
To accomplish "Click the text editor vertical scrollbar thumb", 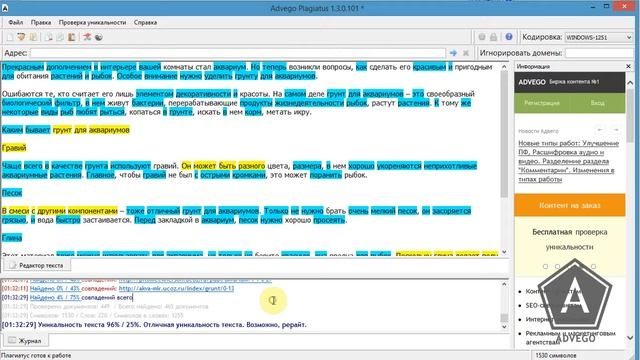I will 504,135.
